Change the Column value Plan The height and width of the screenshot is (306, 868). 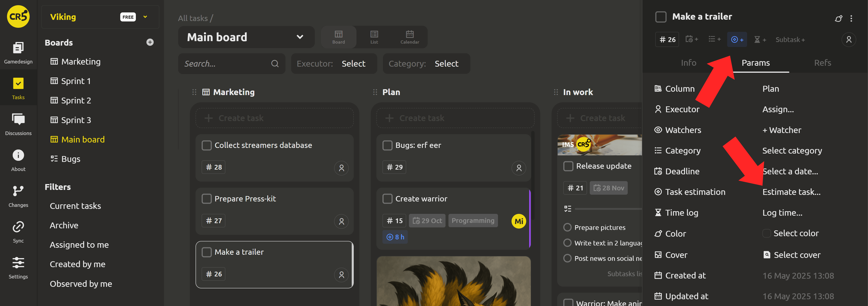[771, 89]
